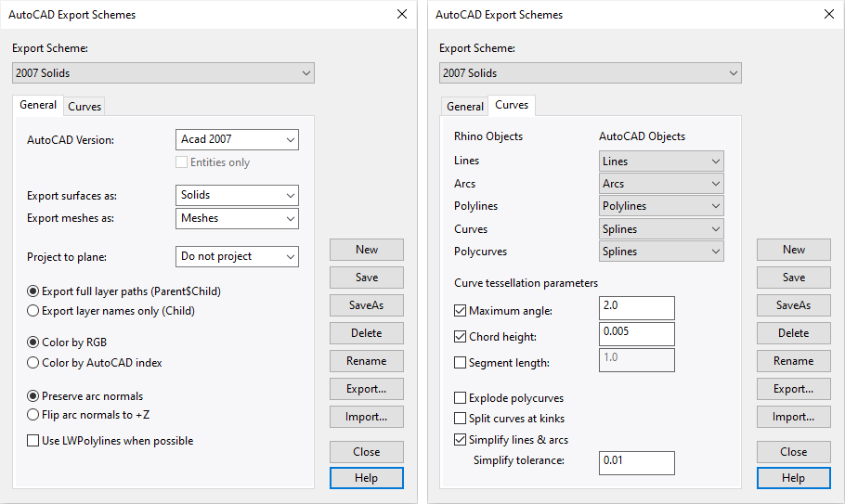Enable the Segment length checkbox
Screen dimensions: 845x504
click(460, 362)
